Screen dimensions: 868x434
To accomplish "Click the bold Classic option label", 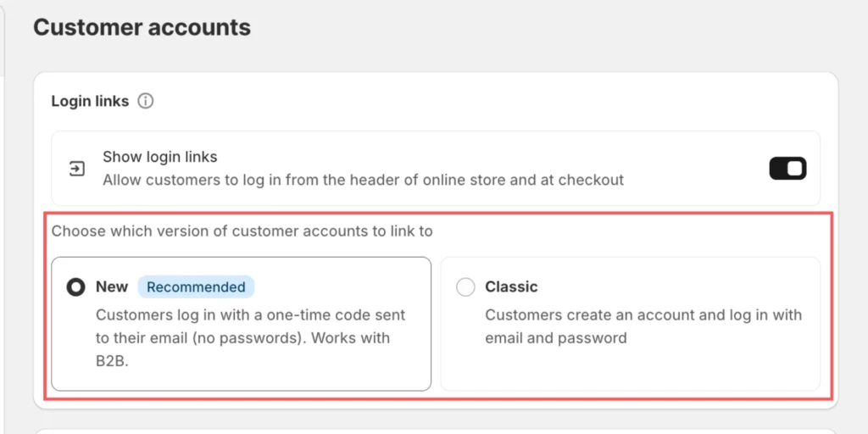I will tap(511, 287).
